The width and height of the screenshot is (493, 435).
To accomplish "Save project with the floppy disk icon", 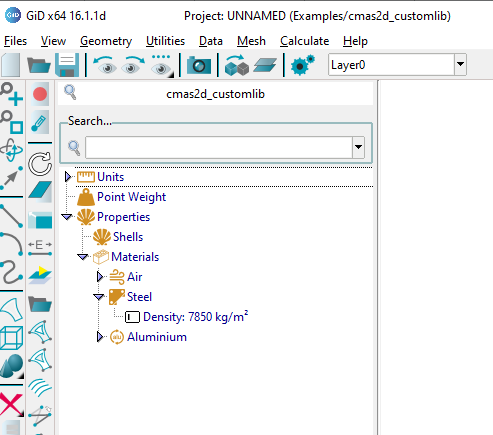I will pyautogui.click(x=67, y=65).
